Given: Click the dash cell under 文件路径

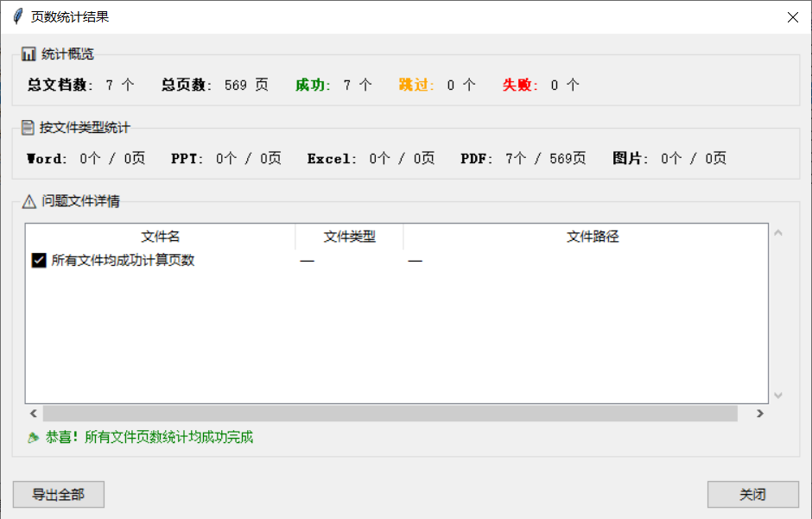Looking at the screenshot, I should 415,260.
